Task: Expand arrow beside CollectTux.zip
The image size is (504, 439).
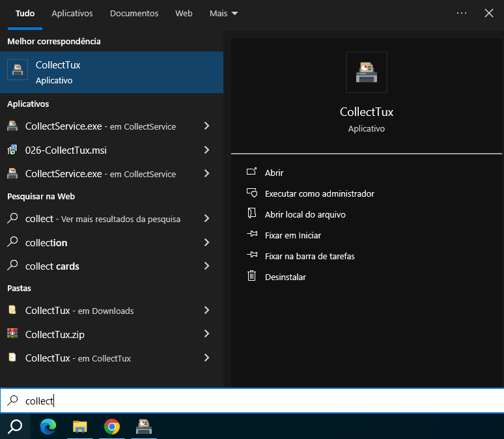Action: coord(206,335)
